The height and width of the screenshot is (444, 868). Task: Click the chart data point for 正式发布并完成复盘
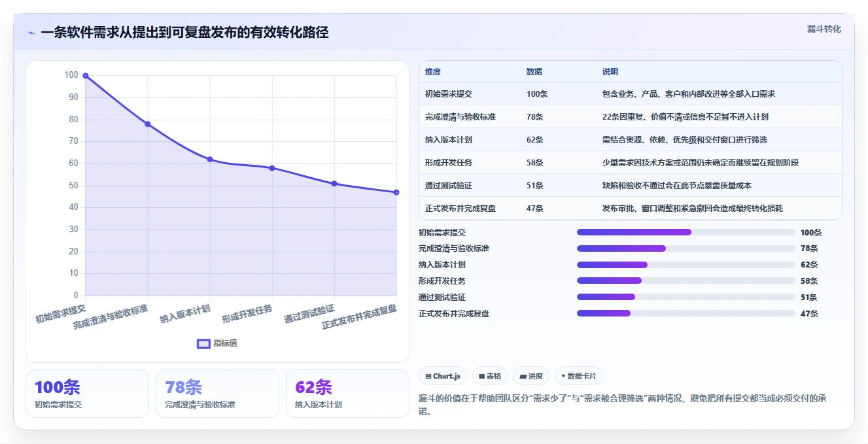click(396, 192)
